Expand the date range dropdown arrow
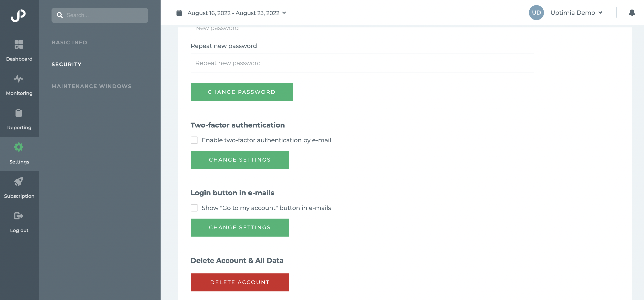Image resolution: width=644 pixels, height=300 pixels. 284,13
